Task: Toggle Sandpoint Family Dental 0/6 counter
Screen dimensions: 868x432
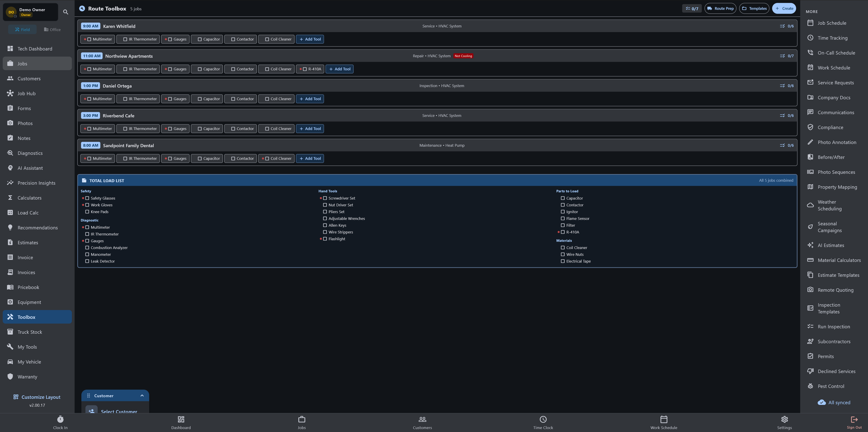Action: [x=787, y=145]
